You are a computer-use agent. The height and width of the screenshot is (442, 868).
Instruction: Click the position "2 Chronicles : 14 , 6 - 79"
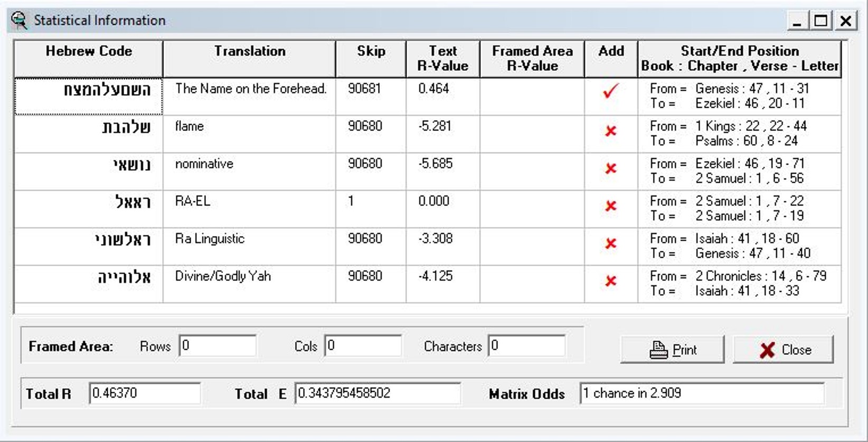(x=761, y=276)
